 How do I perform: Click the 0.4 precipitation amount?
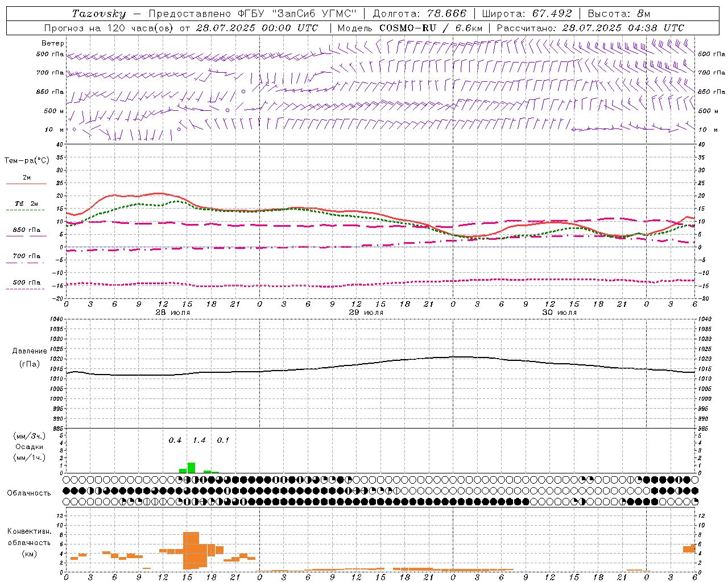click(x=175, y=440)
